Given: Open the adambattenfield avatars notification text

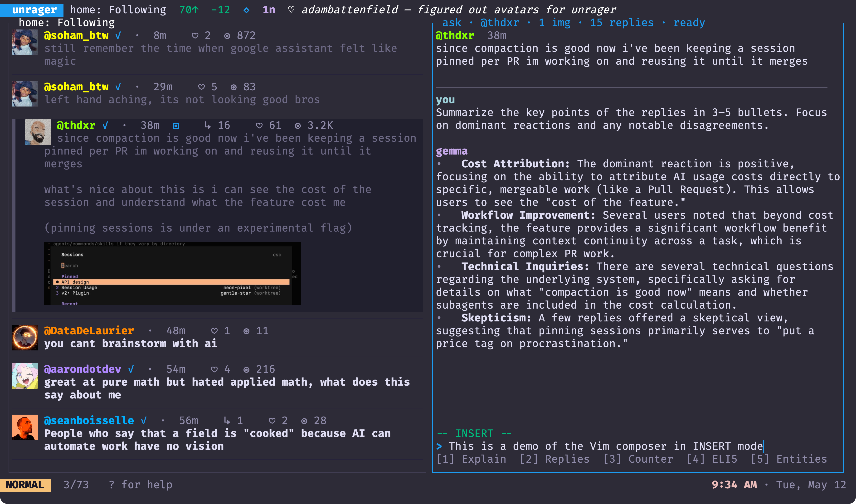Looking at the screenshot, I should click(459, 10).
